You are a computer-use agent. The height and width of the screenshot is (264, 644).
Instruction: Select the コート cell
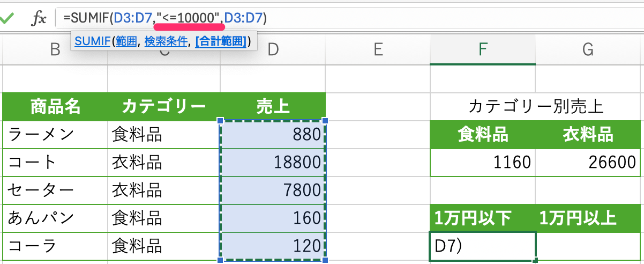[x=55, y=162]
